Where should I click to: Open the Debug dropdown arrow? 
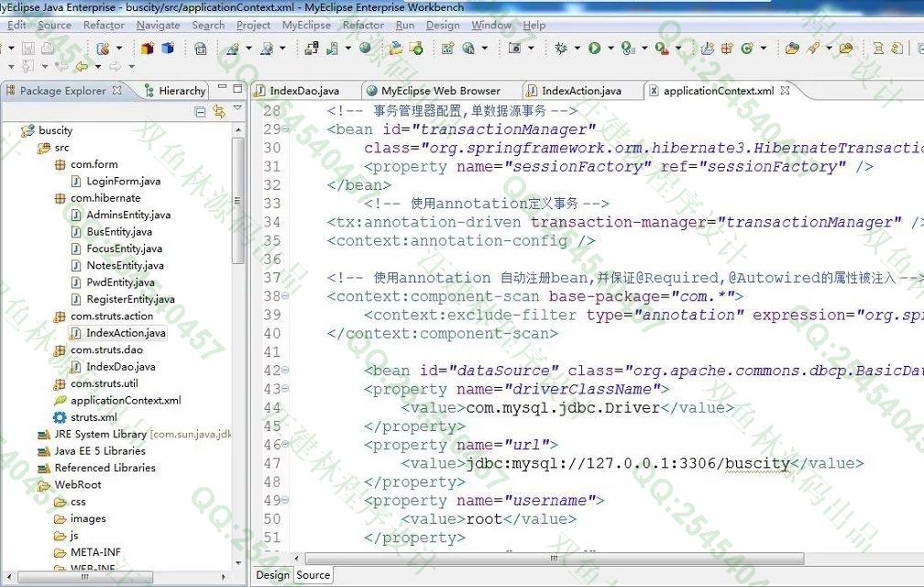pos(577,48)
